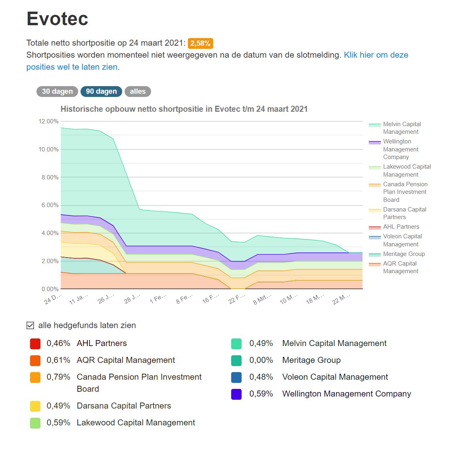Click the dark blue Wellington Management color square
This screenshot has width=476, height=451.
[x=236, y=394]
